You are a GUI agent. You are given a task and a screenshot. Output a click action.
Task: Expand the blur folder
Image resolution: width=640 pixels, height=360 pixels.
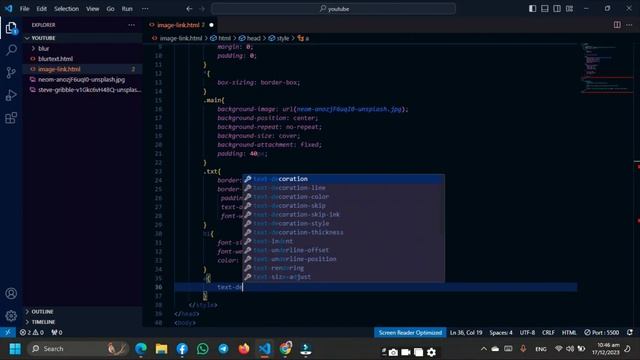(x=82, y=48)
